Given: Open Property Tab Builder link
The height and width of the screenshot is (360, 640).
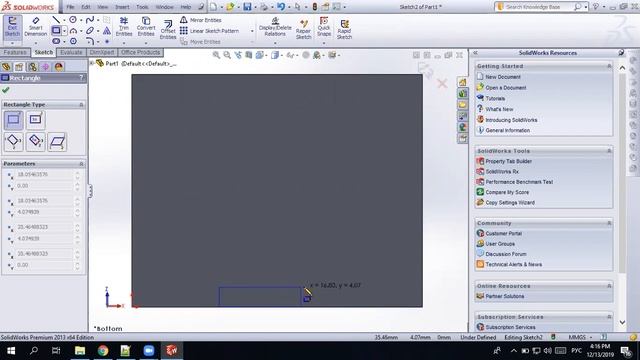Looking at the screenshot, I should [x=509, y=161].
